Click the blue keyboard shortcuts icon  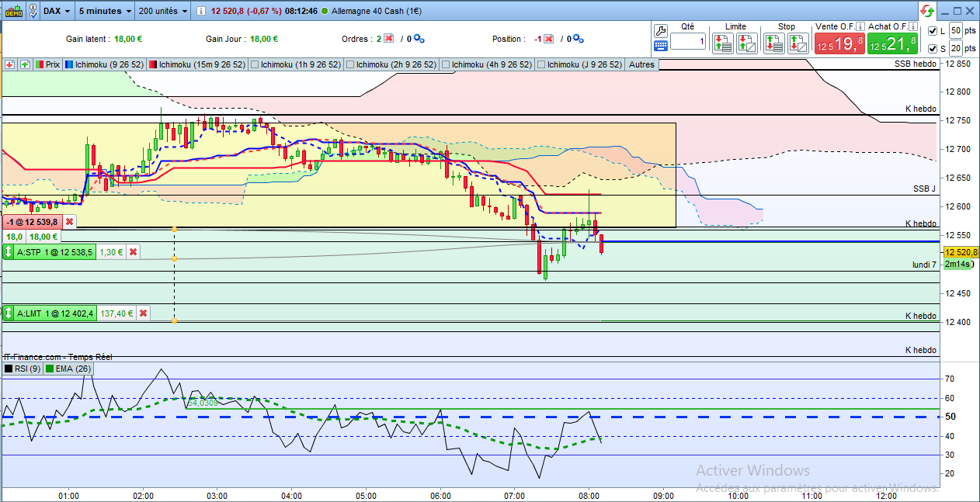pos(661,46)
